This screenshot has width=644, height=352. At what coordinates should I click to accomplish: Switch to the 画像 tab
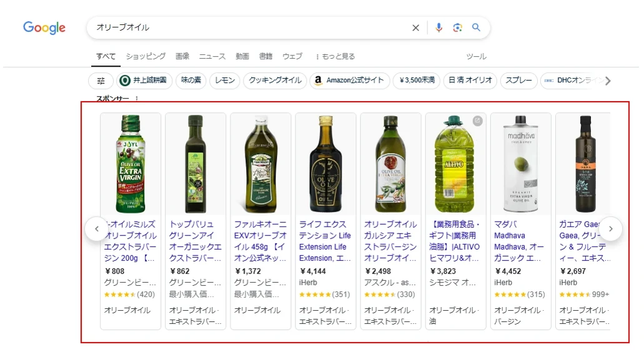coord(182,56)
